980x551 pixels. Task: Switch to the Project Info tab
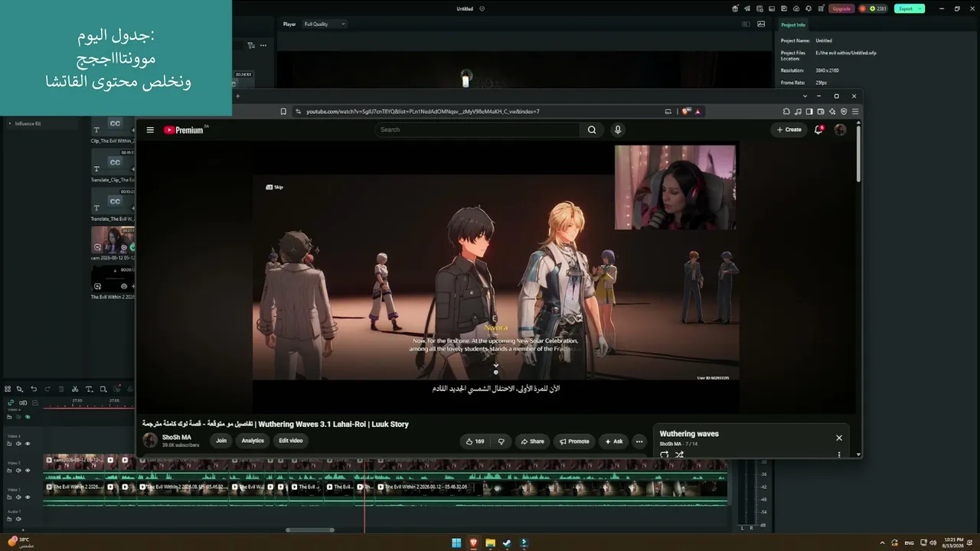point(793,24)
